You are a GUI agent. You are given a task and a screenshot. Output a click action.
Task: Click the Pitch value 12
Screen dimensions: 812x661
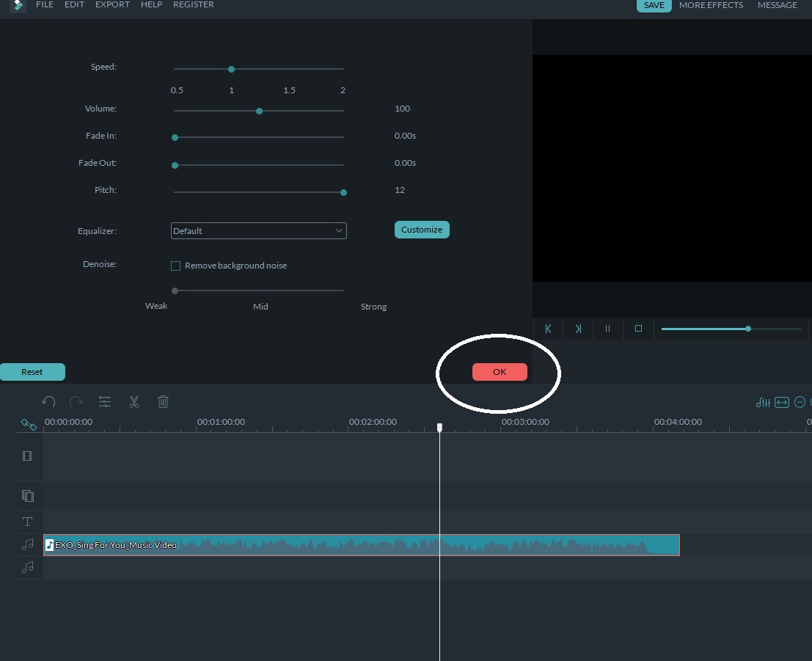pyautogui.click(x=400, y=190)
